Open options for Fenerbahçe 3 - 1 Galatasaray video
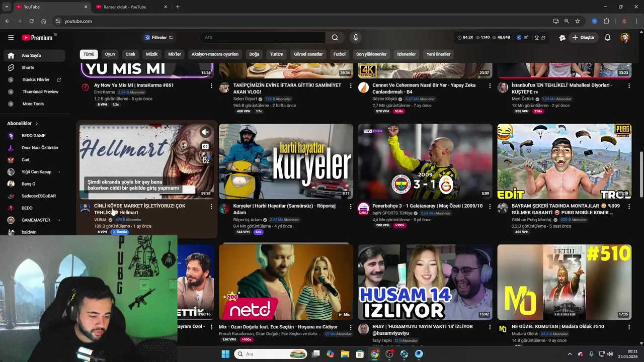Screen dimensions: 644x362 (x=490, y=206)
